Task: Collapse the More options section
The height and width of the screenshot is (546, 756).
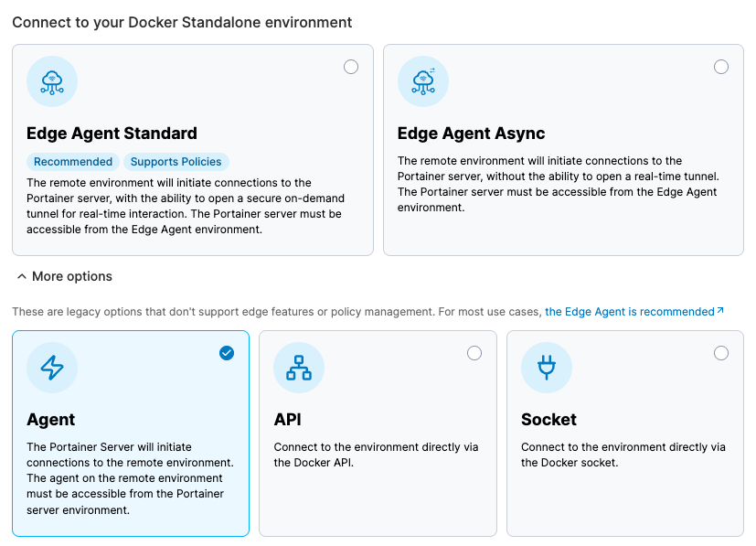Action: (71, 276)
